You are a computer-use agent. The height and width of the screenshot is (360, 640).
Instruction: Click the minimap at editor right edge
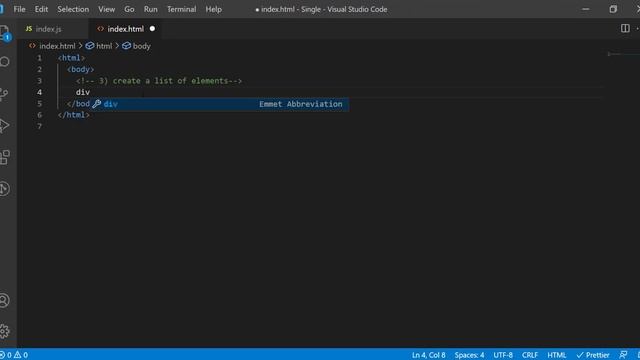(622, 54)
